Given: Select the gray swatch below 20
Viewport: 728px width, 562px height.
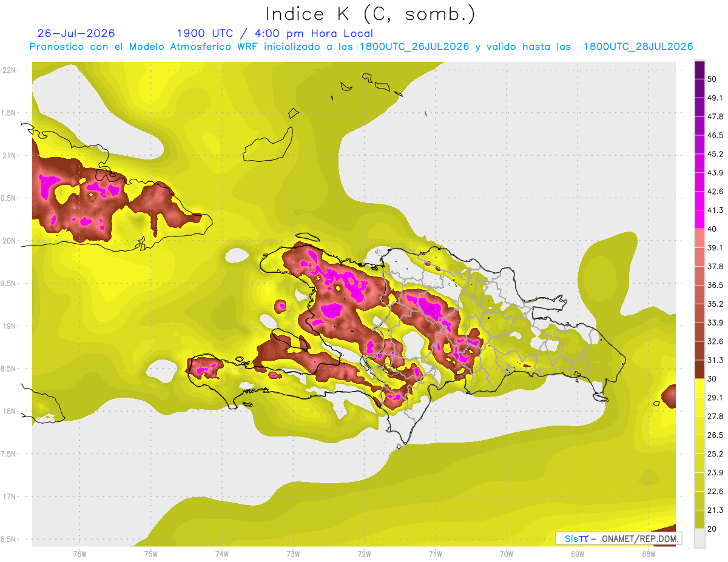Looking at the screenshot, I should click(699, 538).
